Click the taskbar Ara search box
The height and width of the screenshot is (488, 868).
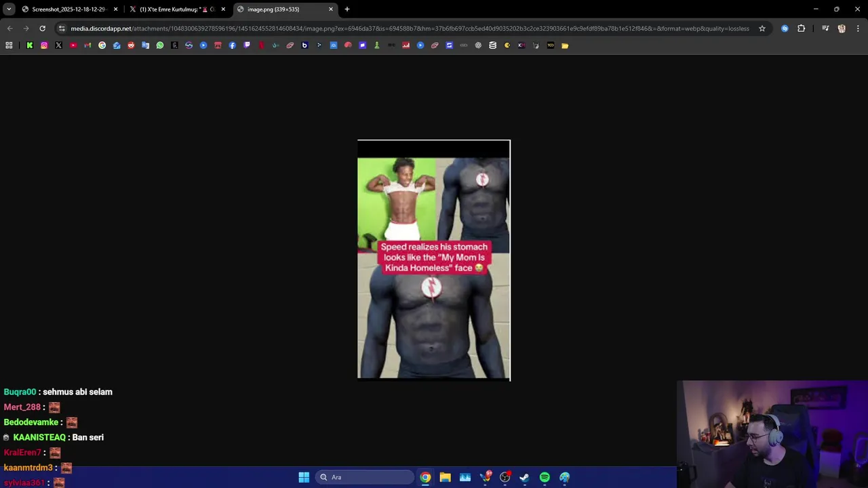point(365,477)
